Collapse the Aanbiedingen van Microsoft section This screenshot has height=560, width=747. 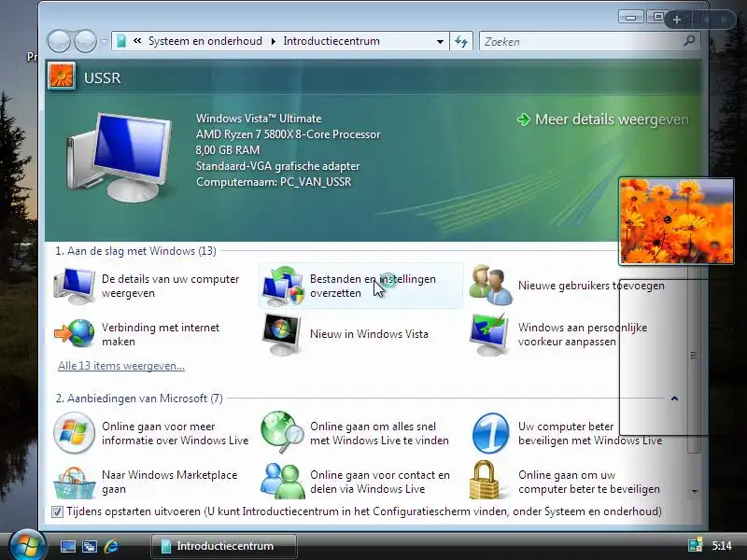click(674, 399)
